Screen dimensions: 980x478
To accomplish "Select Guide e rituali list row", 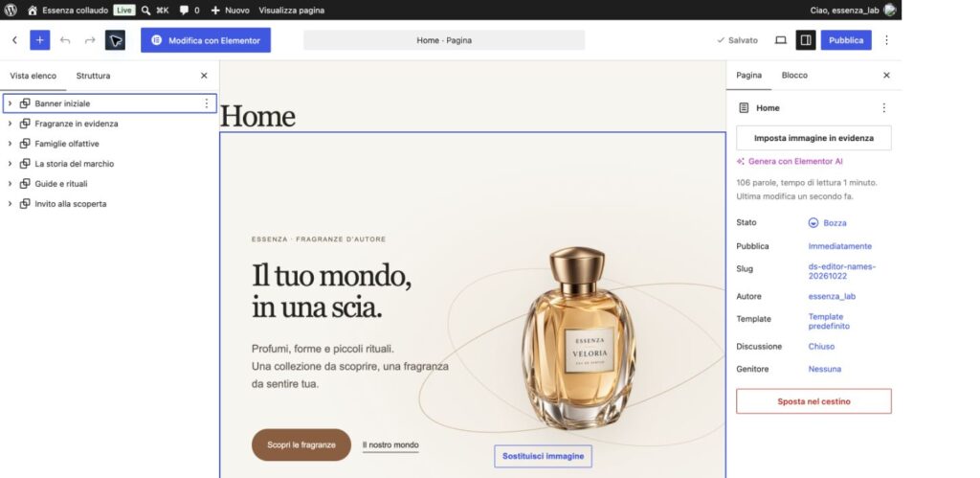I will pos(109,183).
